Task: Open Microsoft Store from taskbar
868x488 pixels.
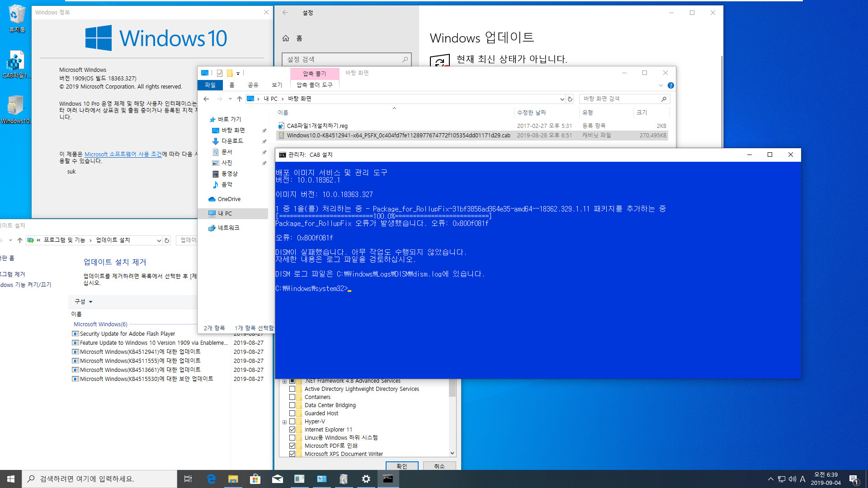Action: click(255, 479)
